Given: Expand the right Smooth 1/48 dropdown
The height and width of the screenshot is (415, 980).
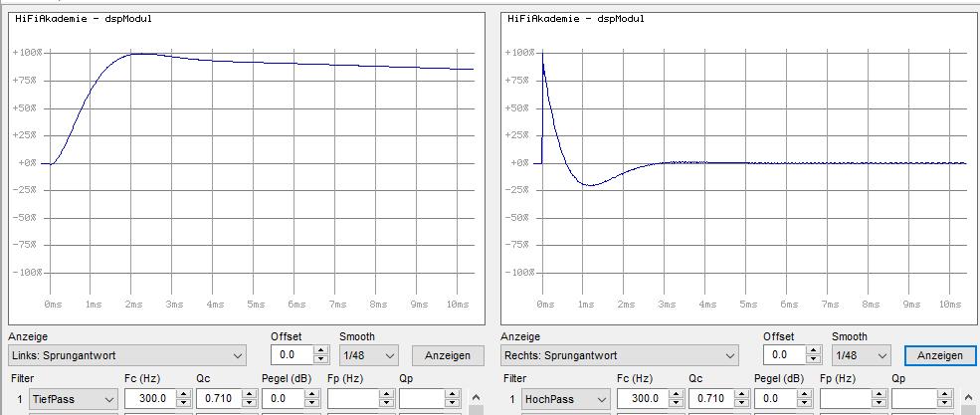Looking at the screenshot, I should pos(861,355).
